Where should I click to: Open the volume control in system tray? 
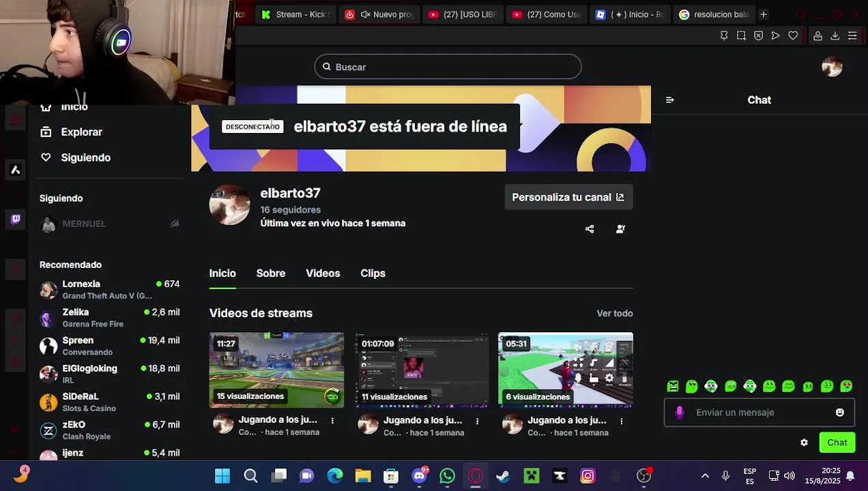[790, 476]
